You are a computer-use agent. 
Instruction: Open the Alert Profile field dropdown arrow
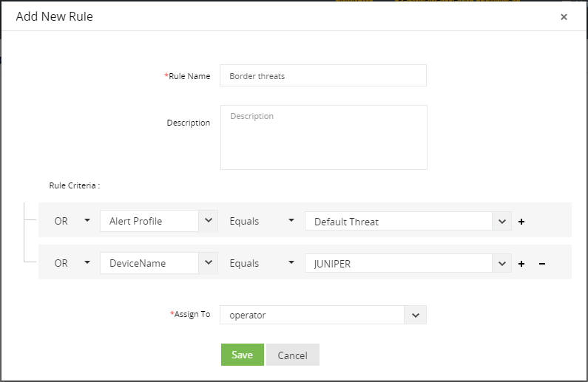(x=209, y=221)
